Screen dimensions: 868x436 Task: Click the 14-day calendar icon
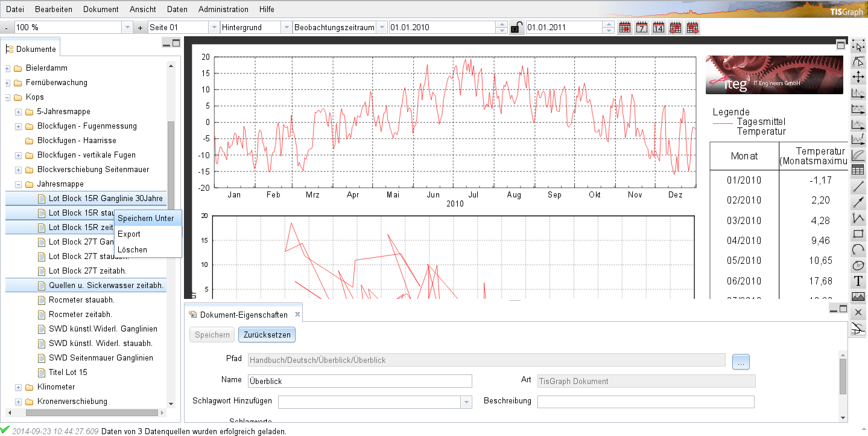tap(659, 27)
